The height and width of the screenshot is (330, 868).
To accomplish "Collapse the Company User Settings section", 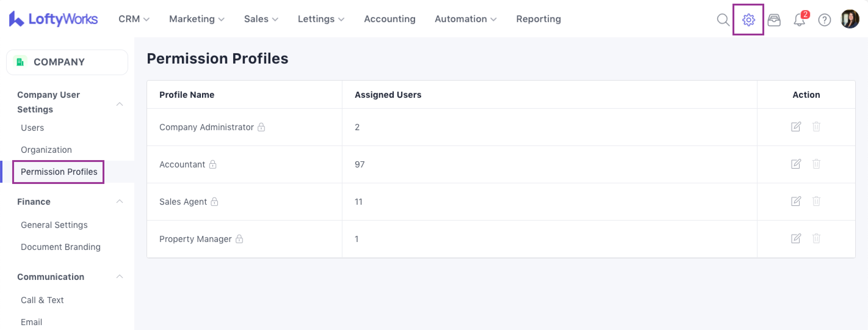I will pyautogui.click(x=119, y=104).
